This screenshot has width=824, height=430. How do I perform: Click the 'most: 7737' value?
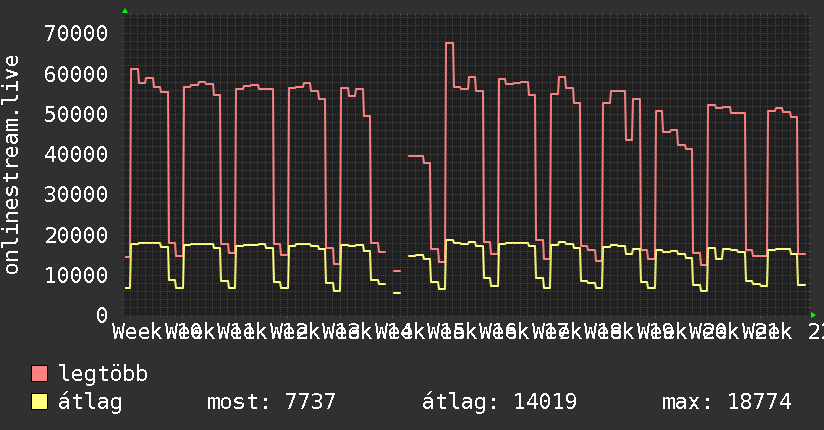pyautogui.click(x=271, y=402)
